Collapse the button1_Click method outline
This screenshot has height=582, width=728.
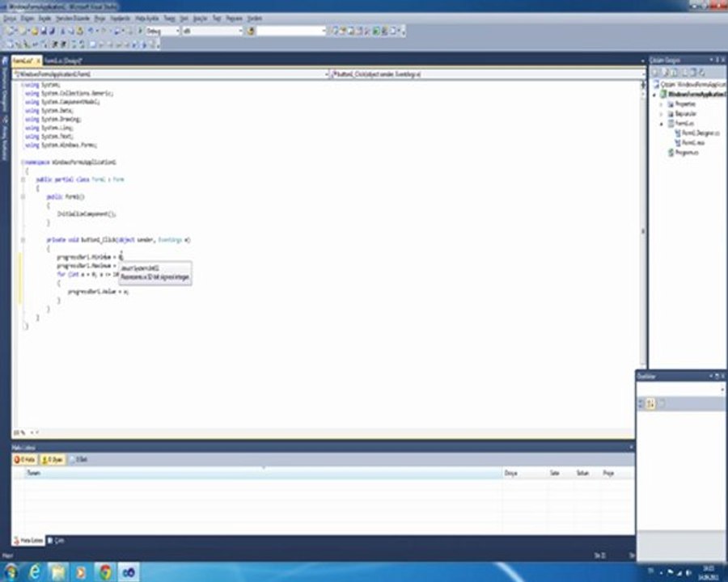23,240
